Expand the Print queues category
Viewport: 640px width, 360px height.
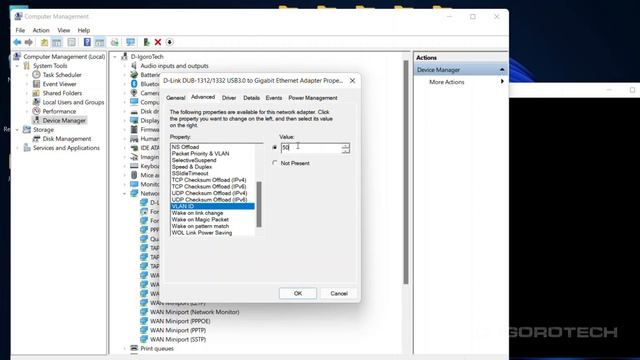click(124, 349)
